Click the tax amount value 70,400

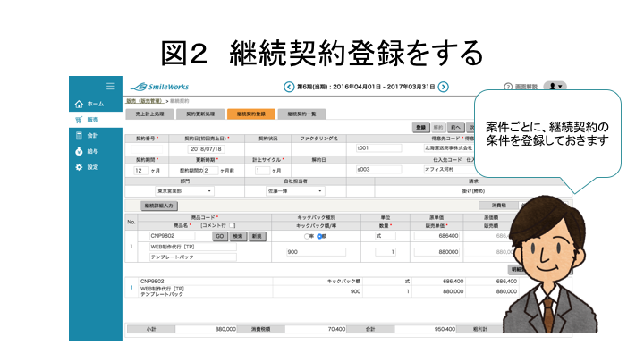pyautogui.click(x=337, y=329)
